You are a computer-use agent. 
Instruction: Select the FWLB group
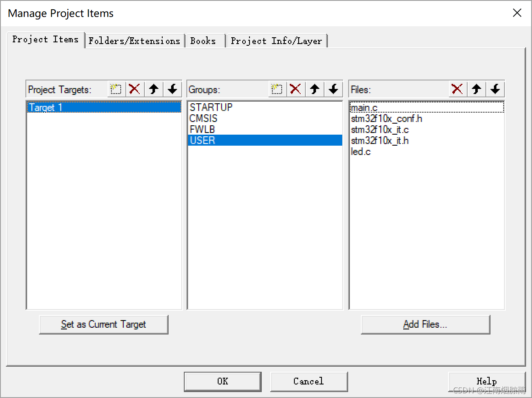[265, 130]
